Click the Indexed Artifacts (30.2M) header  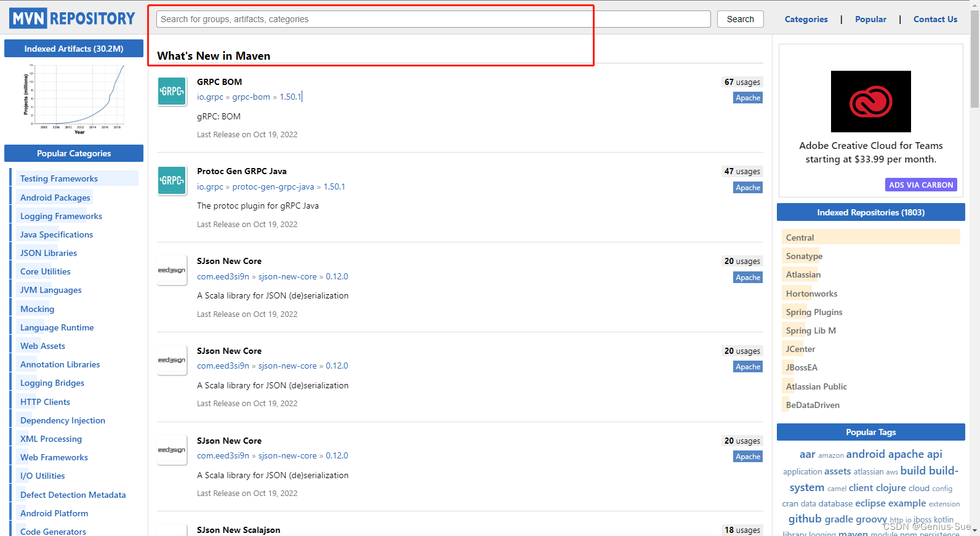point(74,49)
